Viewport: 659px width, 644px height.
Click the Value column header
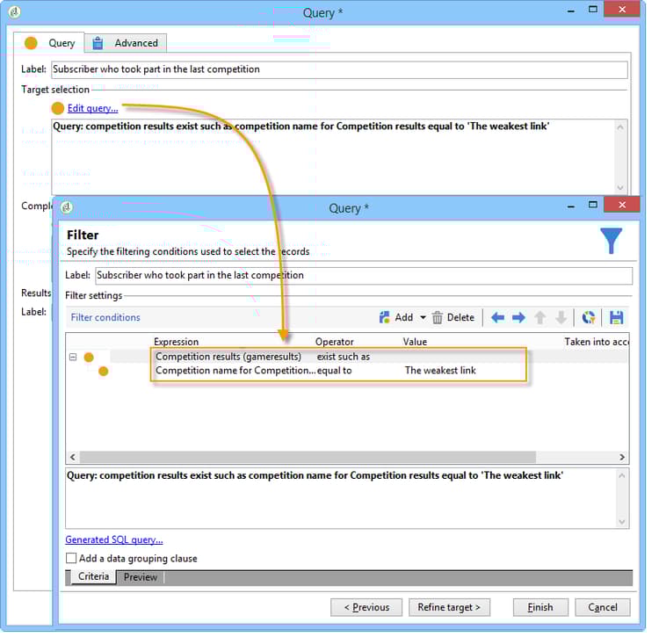pos(415,342)
